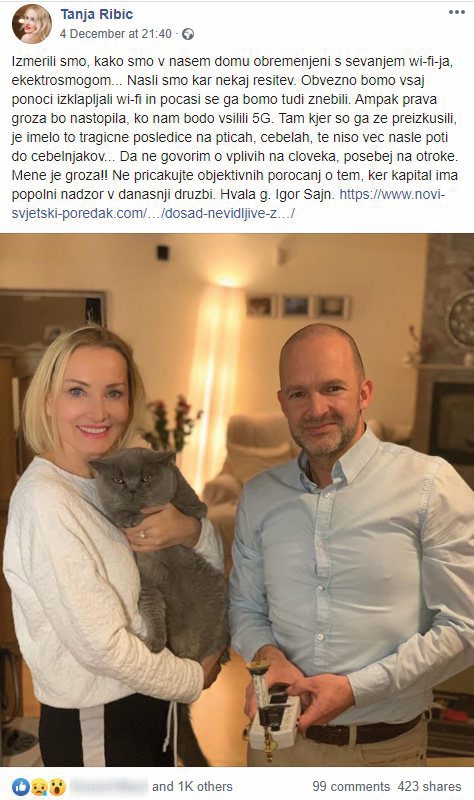This screenshot has width=474, height=800.
Task: Click the author's round profile picture
Action: coord(32,24)
